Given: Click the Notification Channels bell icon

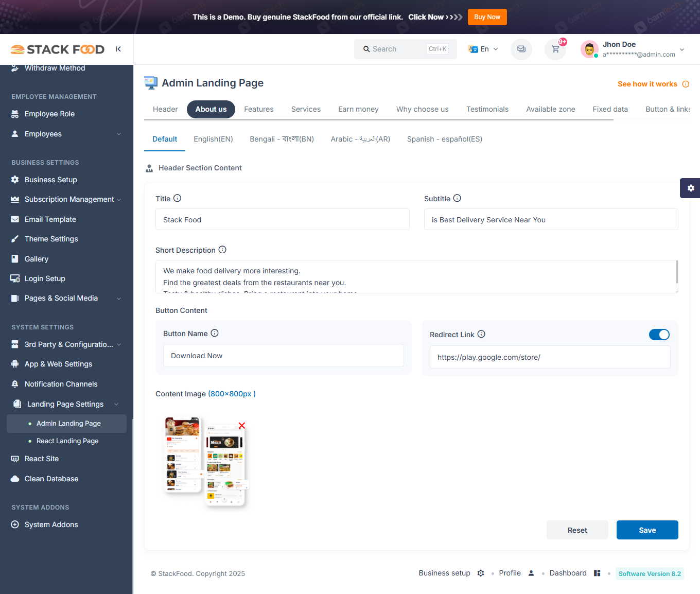Looking at the screenshot, I should [15, 384].
